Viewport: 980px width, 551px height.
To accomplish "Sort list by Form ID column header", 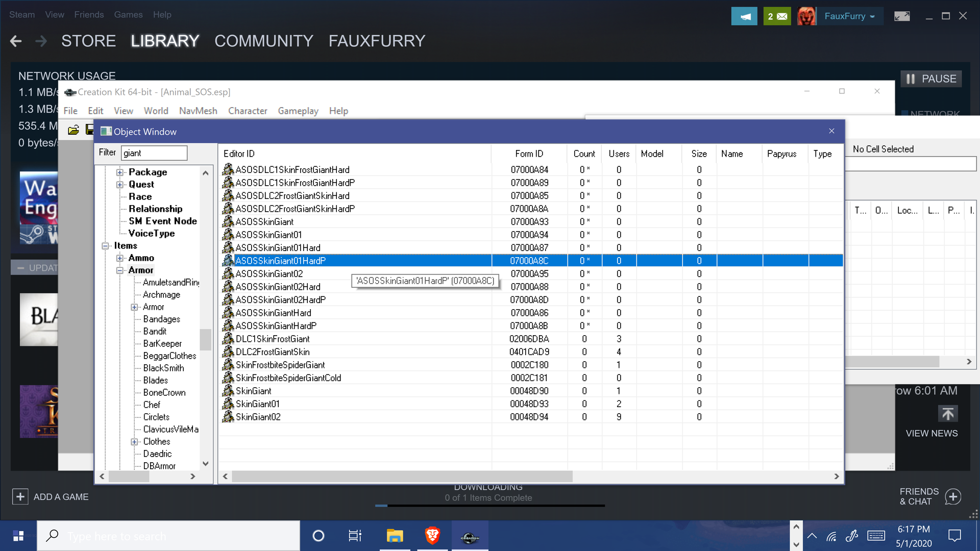I will pos(529,154).
